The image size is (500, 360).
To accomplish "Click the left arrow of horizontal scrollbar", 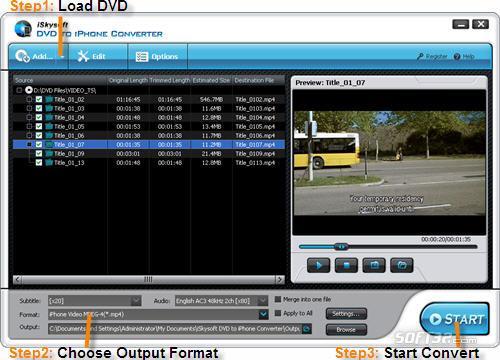I will click(18, 279).
